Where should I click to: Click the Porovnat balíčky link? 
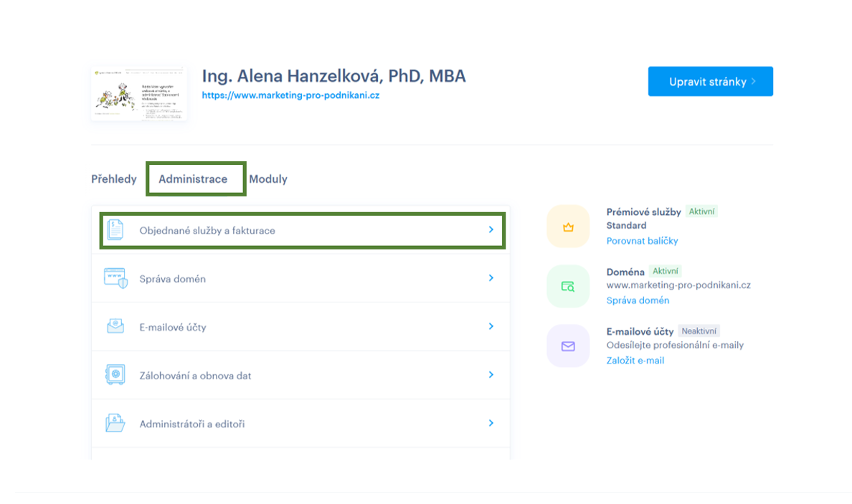643,241
